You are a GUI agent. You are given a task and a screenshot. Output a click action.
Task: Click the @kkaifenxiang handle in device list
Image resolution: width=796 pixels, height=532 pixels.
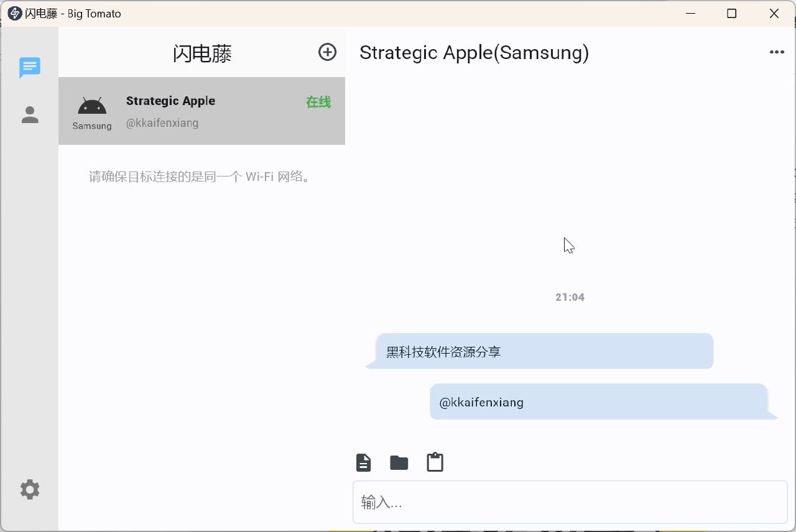pos(162,123)
